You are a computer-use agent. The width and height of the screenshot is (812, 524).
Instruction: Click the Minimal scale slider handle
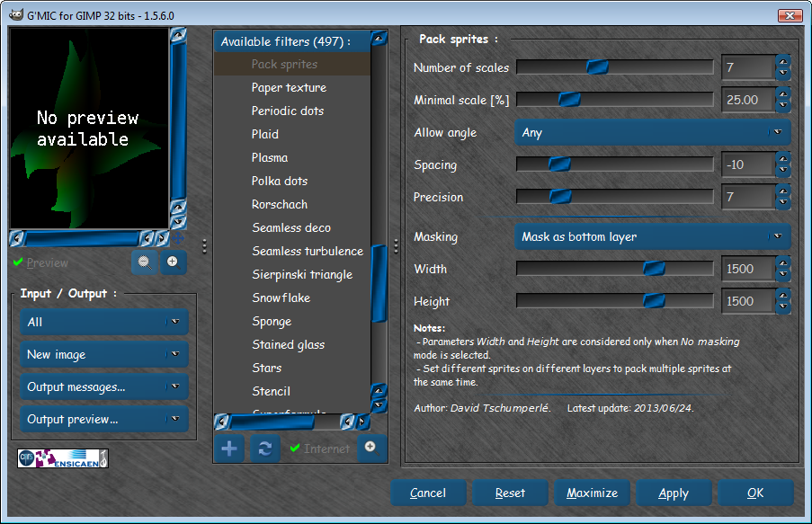click(569, 100)
